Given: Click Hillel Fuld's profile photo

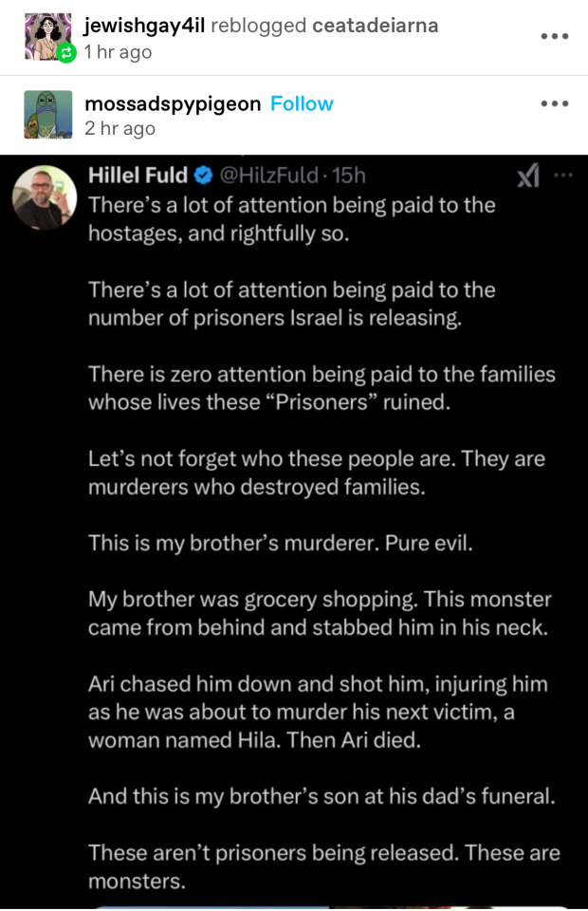Looking at the screenshot, I should coord(44,197).
